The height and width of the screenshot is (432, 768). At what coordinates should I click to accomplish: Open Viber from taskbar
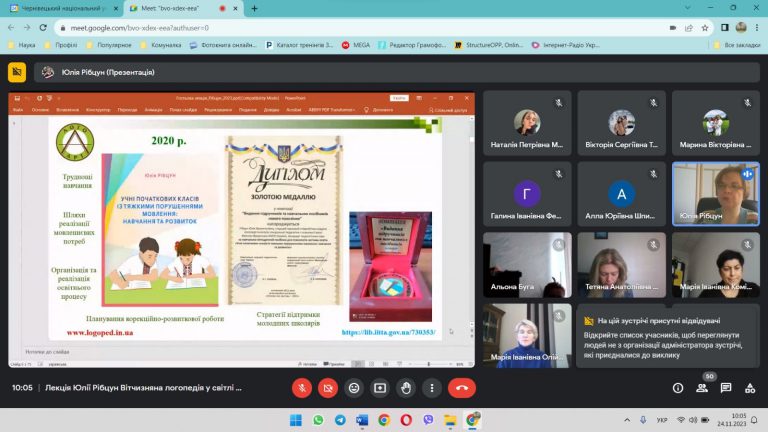[x=428, y=420]
